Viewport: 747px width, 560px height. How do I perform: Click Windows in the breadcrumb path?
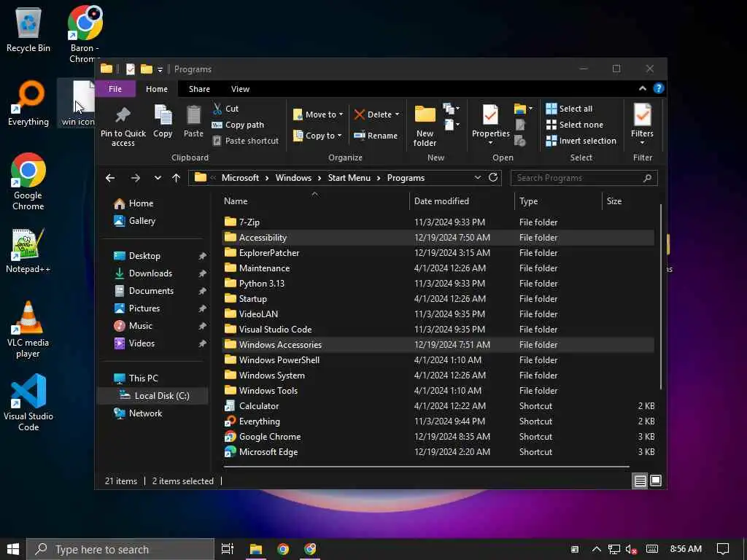[x=293, y=178]
